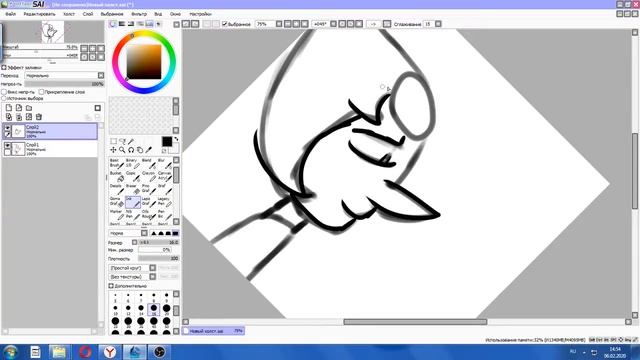Adjust the layer opacity slider

(x=64, y=84)
